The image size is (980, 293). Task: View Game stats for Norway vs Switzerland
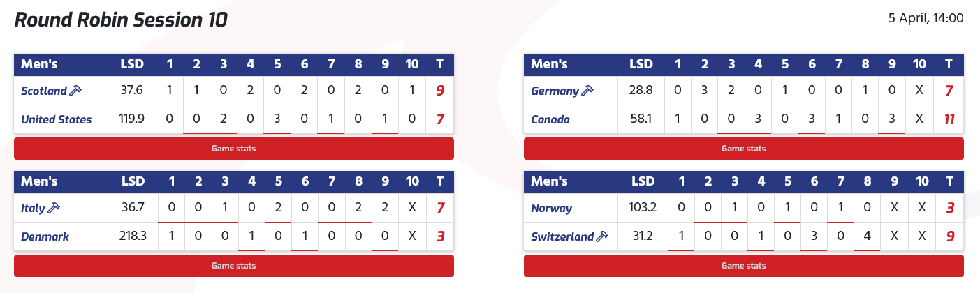pos(743,266)
